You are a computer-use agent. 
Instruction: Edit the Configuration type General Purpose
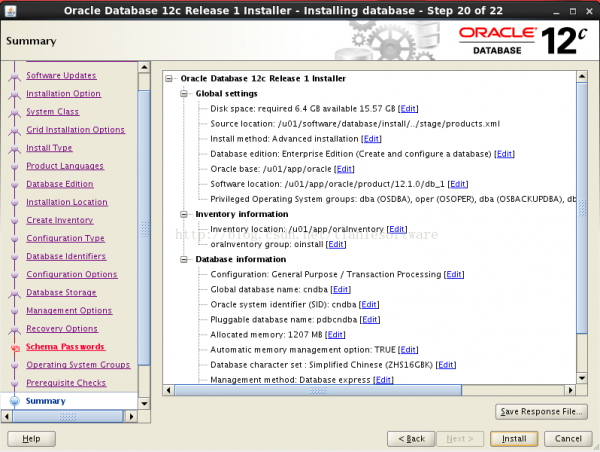click(454, 274)
